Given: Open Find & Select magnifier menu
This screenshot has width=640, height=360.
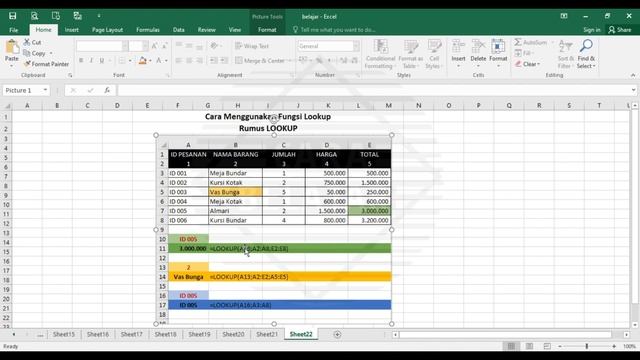Looking at the screenshot, I should point(586,54).
